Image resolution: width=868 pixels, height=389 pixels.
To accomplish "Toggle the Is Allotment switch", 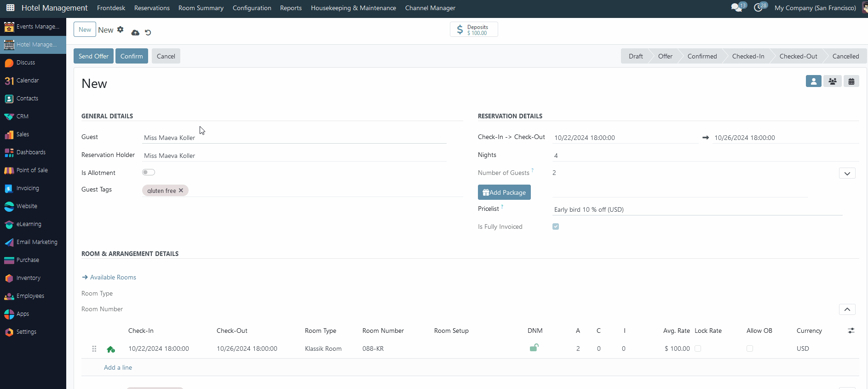I will pos(149,172).
